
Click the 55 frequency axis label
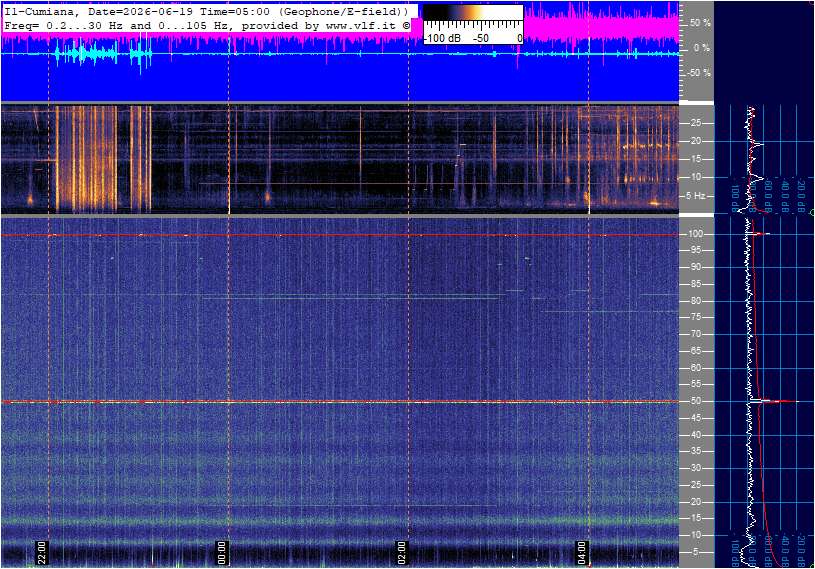[x=695, y=385]
